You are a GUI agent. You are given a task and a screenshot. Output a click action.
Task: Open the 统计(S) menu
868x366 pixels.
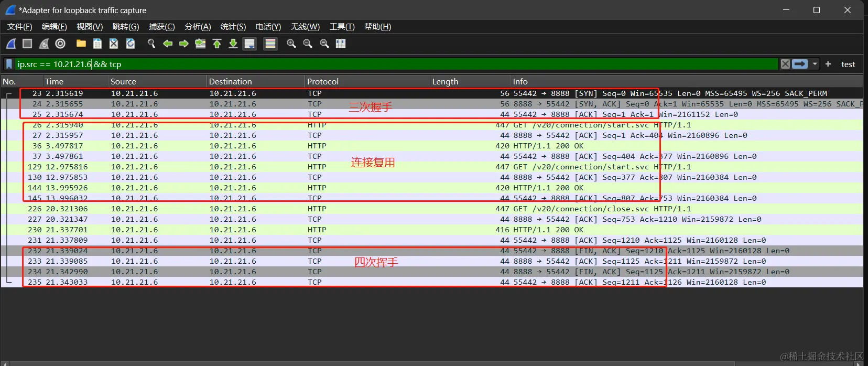233,27
